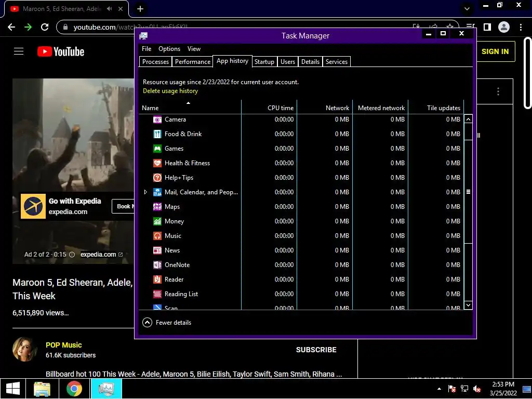Click scroll up arrow in app list
Screen dimensions: 532x399
coord(468,119)
